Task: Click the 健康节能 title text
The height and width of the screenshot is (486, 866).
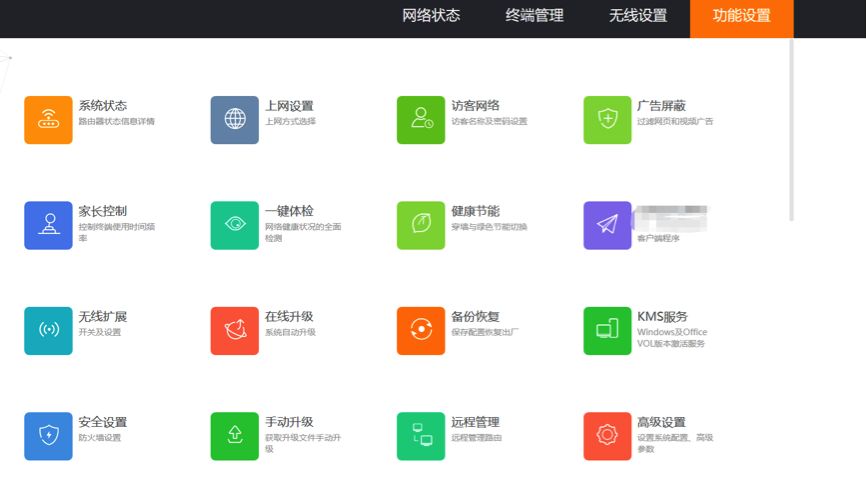Action: click(x=476, y=211)
